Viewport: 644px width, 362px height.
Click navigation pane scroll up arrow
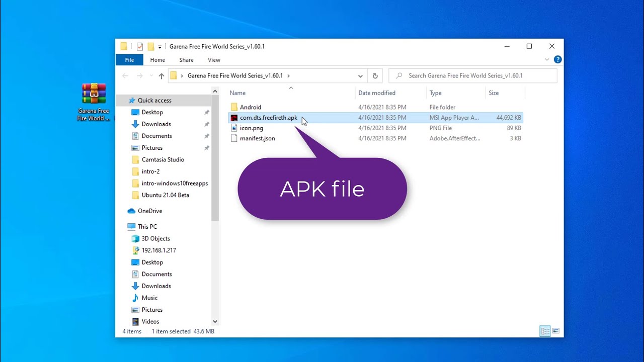click(x=215, y=92)
